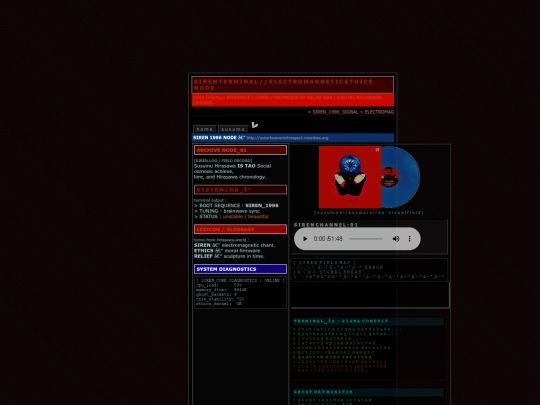Click the 'TUNING : brainwave sync' line
The image size is (540, 405).
tap(227, 211)
